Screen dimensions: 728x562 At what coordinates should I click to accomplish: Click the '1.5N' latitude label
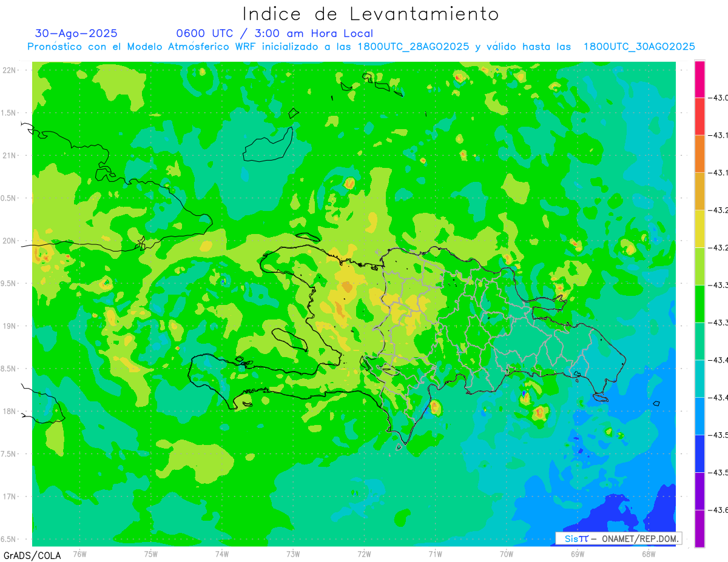[9, 113]
